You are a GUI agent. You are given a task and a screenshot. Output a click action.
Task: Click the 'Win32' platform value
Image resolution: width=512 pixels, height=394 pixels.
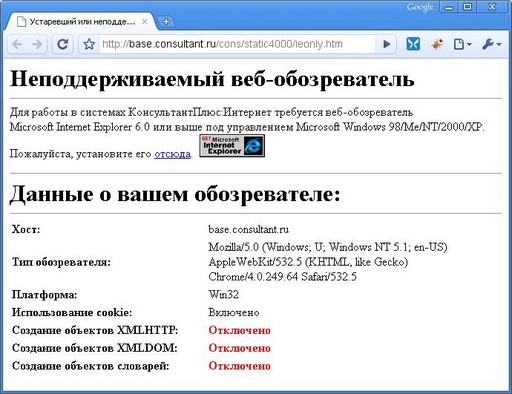point(223,295)
